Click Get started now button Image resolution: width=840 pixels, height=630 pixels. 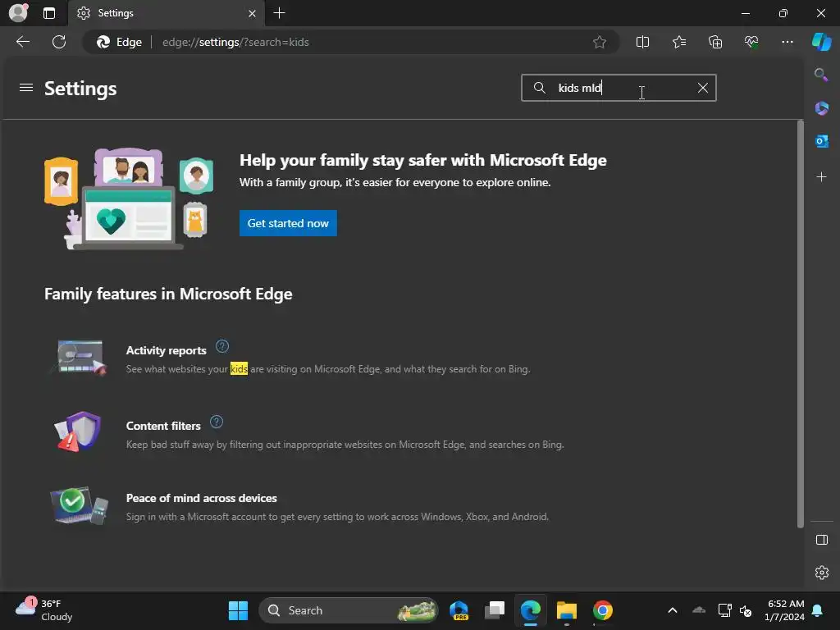click(x=288, y=223)
